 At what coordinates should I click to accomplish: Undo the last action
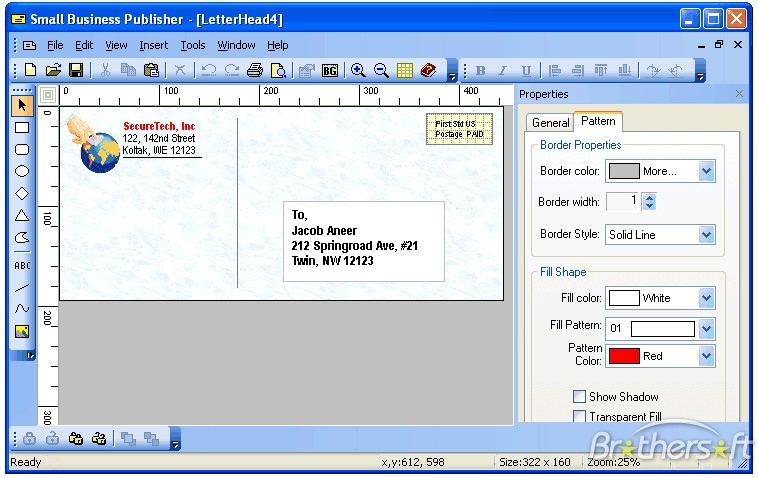208,70
